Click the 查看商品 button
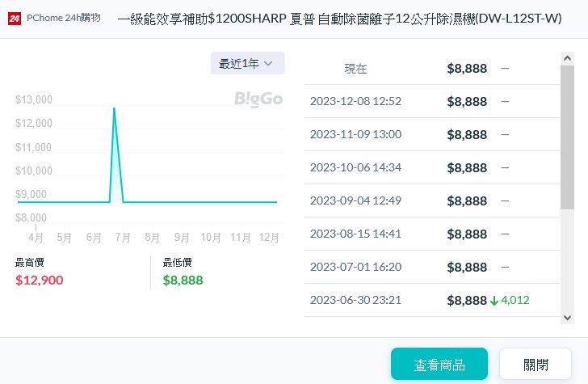This screenshot has height=384, width=588. (439, 365)
